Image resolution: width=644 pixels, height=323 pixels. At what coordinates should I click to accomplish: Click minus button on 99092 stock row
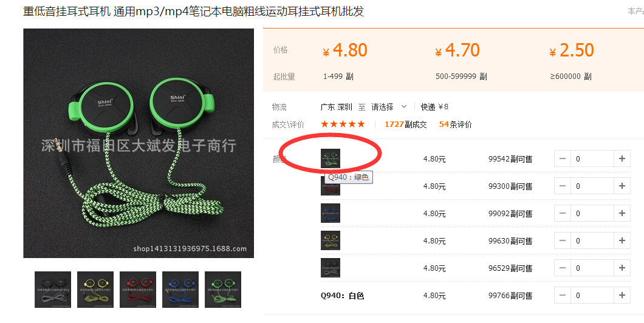coord(563,214)
